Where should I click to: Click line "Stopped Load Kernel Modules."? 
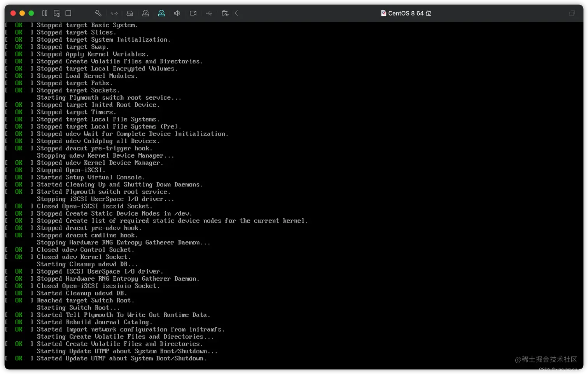click(x=87, y=76)
